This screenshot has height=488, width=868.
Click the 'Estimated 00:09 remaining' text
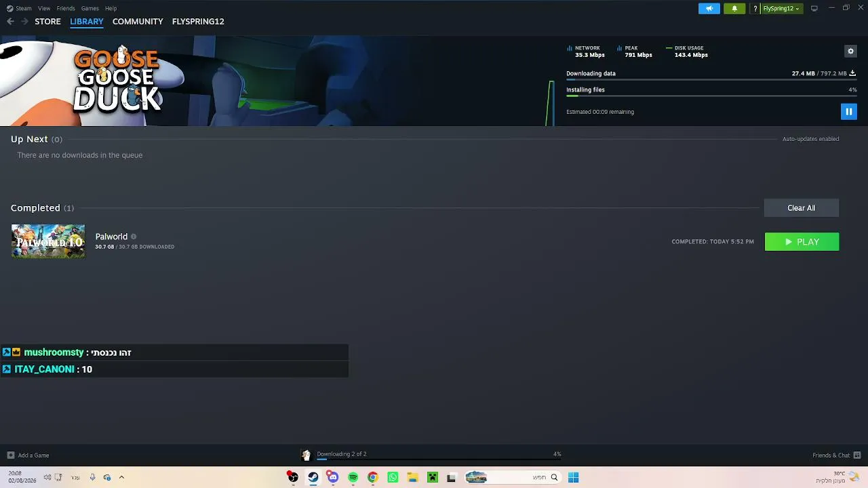[600, 112]
